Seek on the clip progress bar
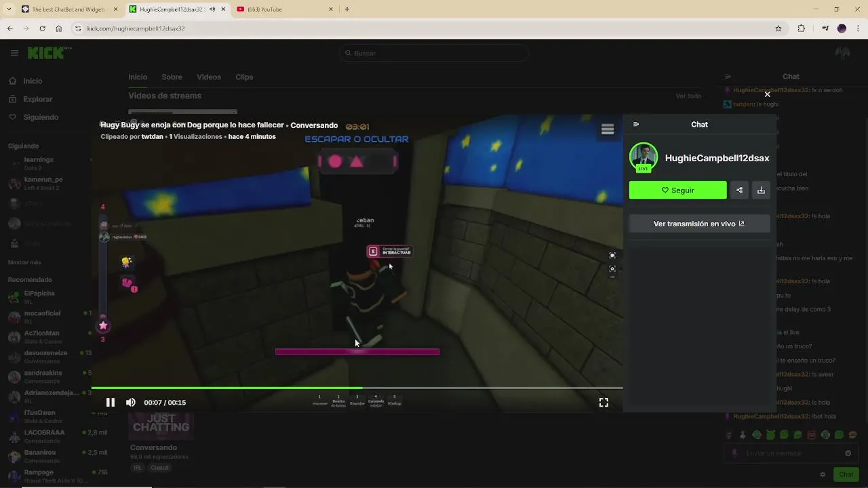 357,388
